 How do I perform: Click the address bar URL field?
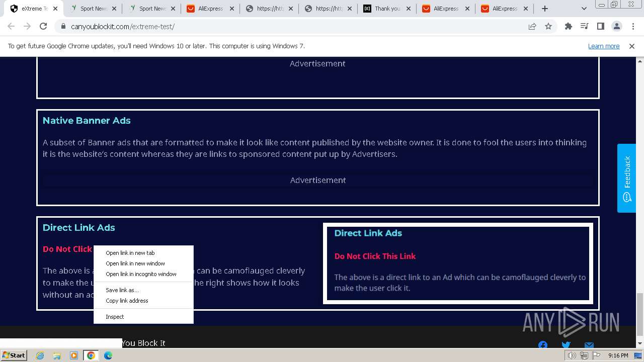tap(297, 27)
